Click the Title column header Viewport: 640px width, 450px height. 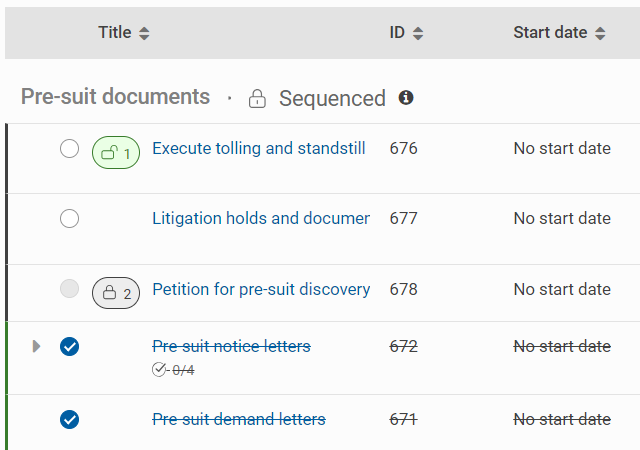click(115, 33)
